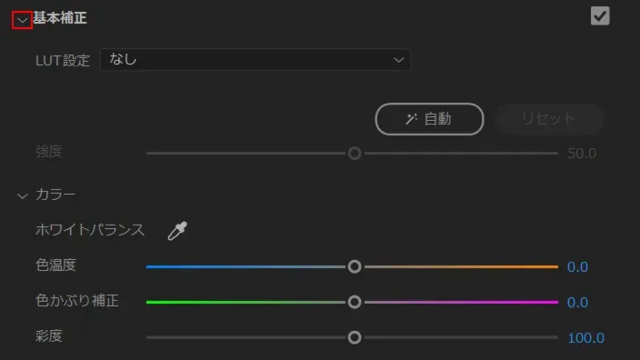This screenshot has width=640, height=360.
Task: Toggle the 基本補正 enable checkbox
Action: coord(600,16)
